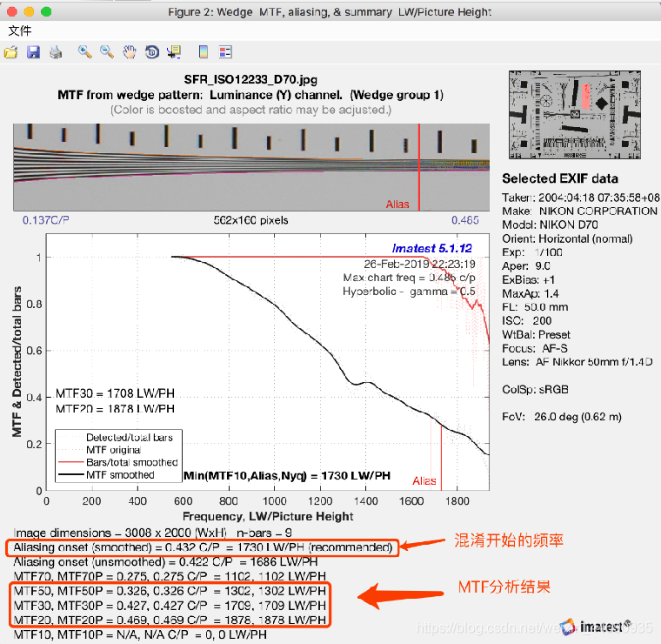
Task: Toggle the legend toolbar icon
Action: [x=225, y=52]
